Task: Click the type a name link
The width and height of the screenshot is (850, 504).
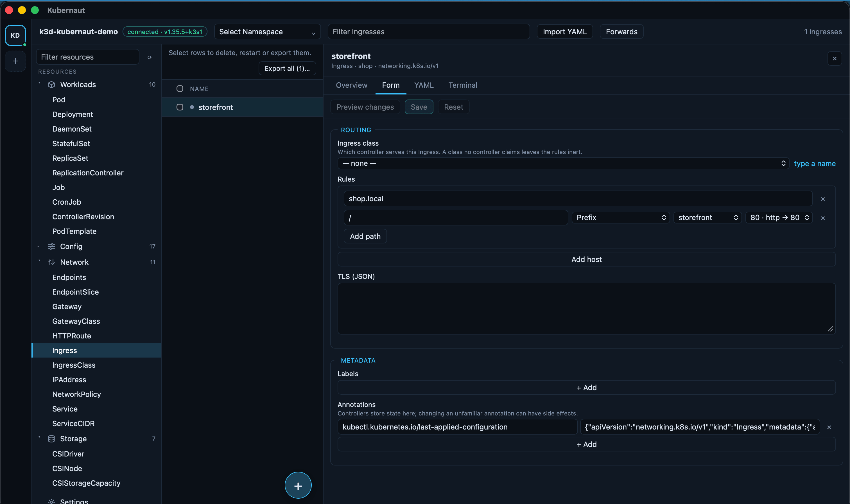Action: pos(814,164)
